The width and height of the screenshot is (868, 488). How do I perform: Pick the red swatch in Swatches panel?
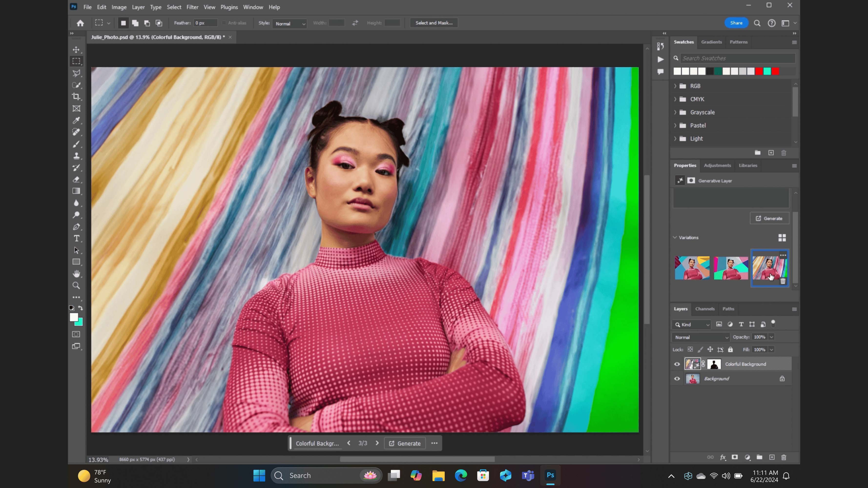pyautogui.click(x=758, y=71)
